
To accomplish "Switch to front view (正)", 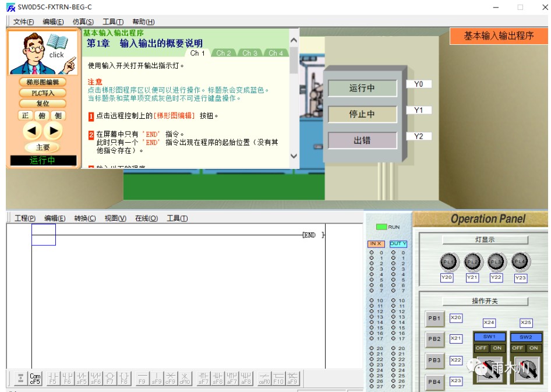I will (25, 115).
